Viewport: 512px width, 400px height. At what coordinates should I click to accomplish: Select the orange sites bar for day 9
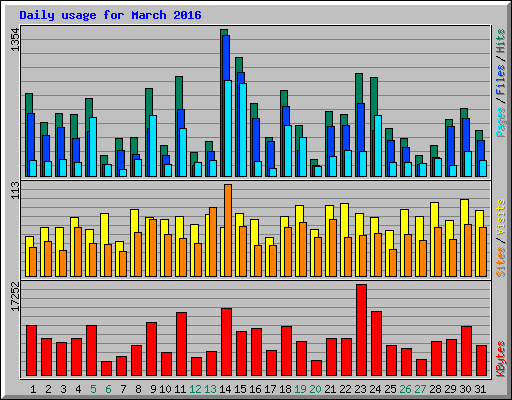pyautogui.click(x=153, y=248)
